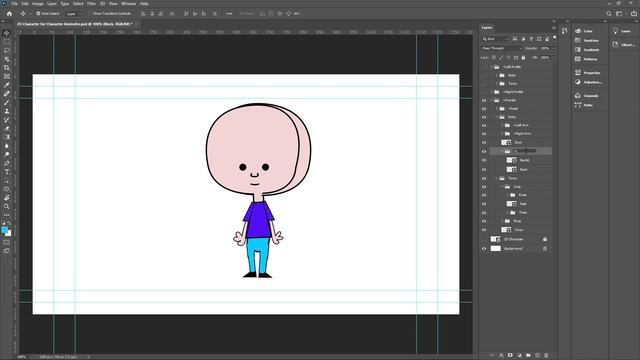Open the three-dots more align options
This screenshot has height=360, width=640.
pyautogui.click(x=229, y=13)
